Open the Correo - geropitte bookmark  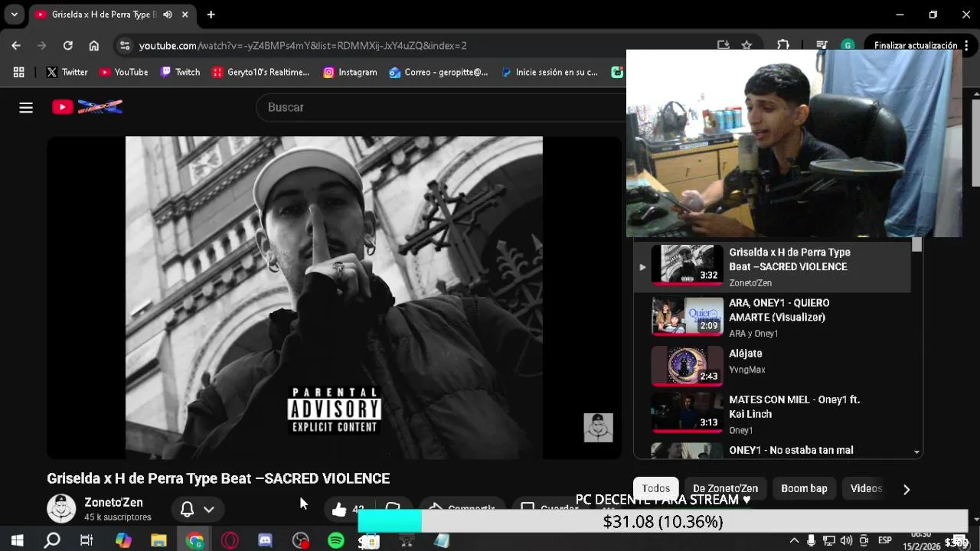coord(438,72)
